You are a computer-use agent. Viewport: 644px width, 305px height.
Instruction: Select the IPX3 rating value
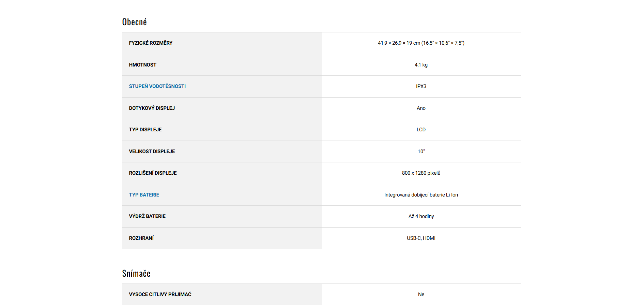[421, 86]
